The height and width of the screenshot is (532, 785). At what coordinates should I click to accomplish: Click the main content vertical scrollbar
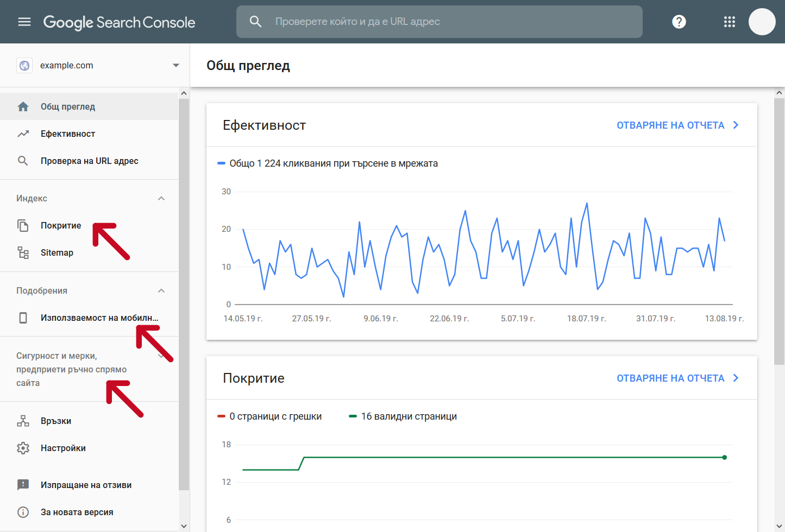pos(780,231)
